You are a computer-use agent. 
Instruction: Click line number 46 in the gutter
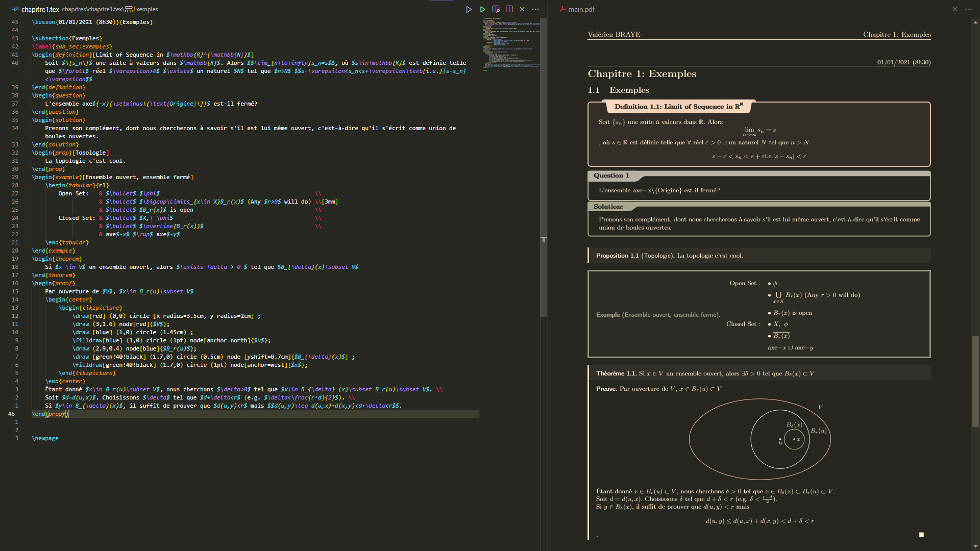pyautogui.click(x=12, y=414)
